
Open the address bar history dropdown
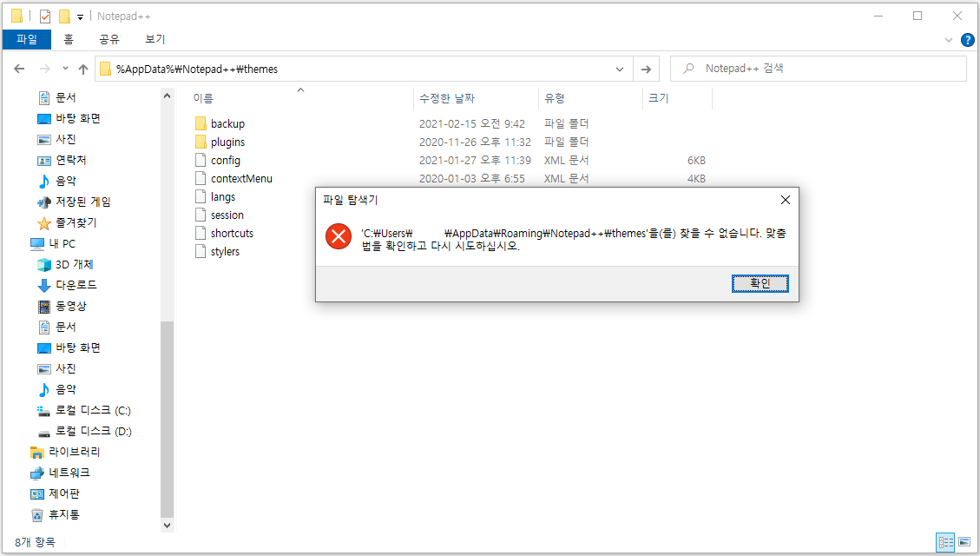[x=619, y=68]
